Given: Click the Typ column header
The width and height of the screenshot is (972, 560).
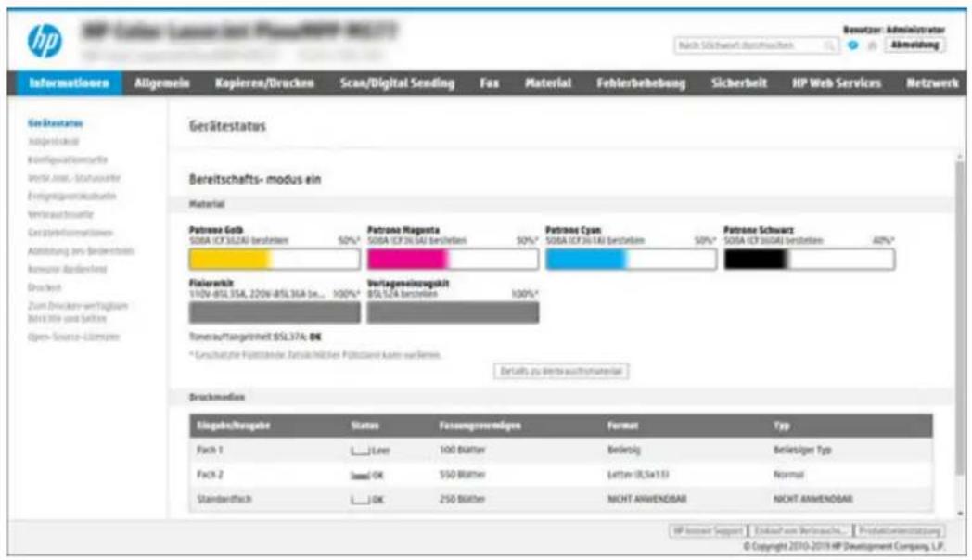Looking at the screenshot, I should click(x=781, y=426).
